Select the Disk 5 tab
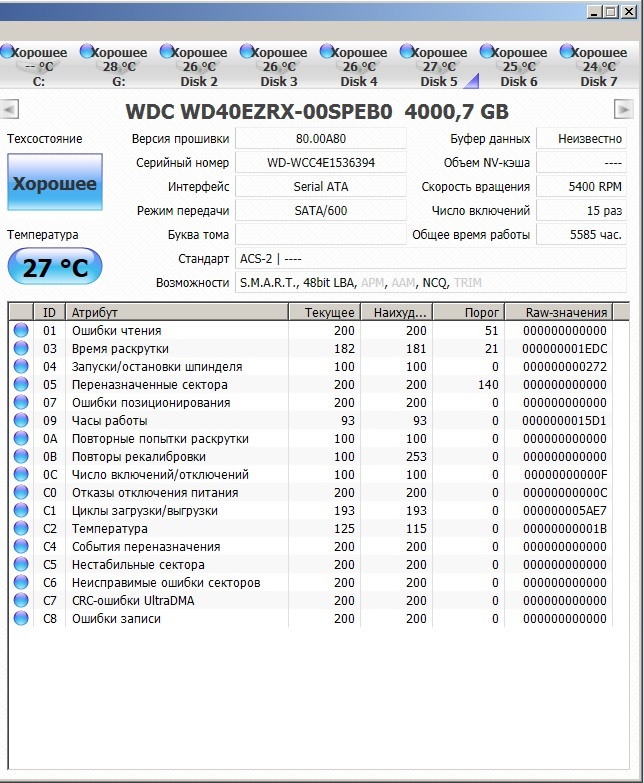The width and height of the screenshot is (644, 783). (439, 67)
